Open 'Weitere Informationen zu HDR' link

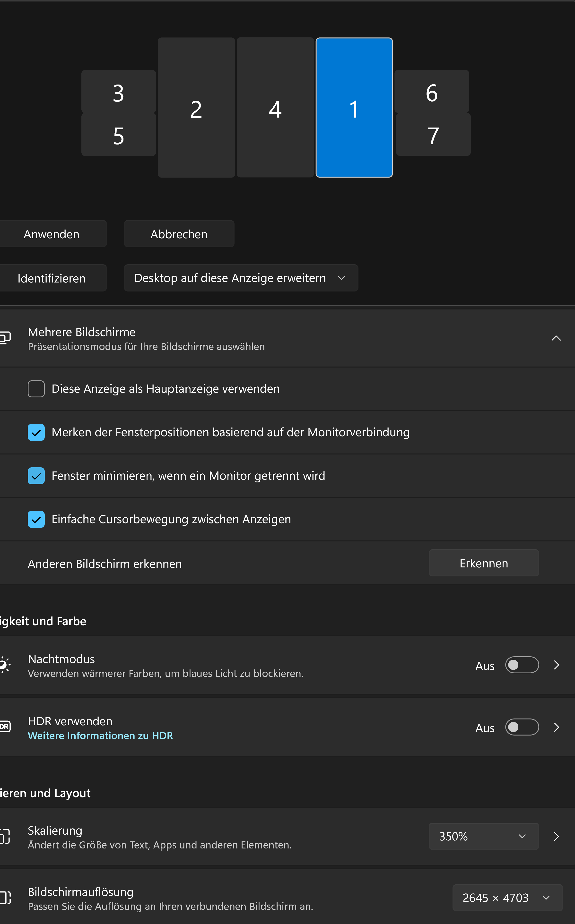tap(100, 736)
